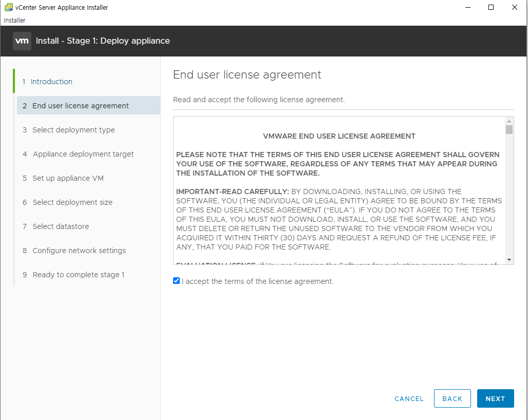
Task: Minimize the installer window
Action: pos(468,7)
